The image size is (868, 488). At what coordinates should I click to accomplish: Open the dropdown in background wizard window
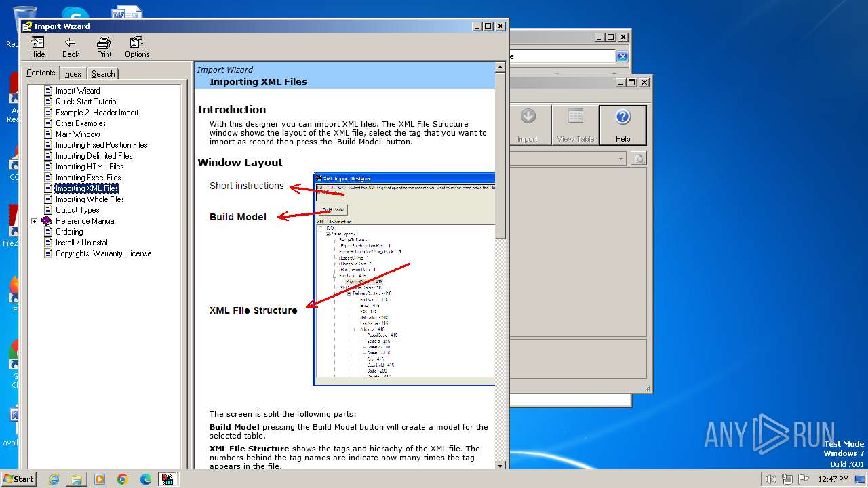click(x=620, y=159)
